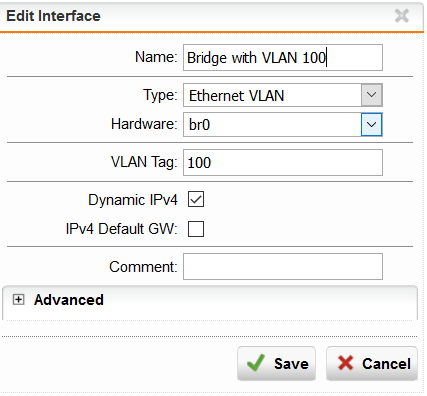Uncheck the Dynamic IPv4 checkbox
Viewport: 427px width, 396px height.
pyautogui.click(x=196, y=199)
